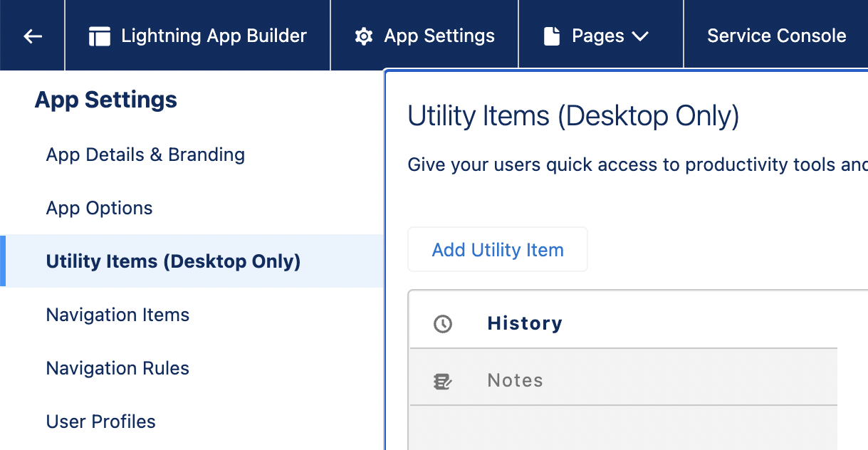
Task: Click the Pages document icon
Action: coord(553,35)
